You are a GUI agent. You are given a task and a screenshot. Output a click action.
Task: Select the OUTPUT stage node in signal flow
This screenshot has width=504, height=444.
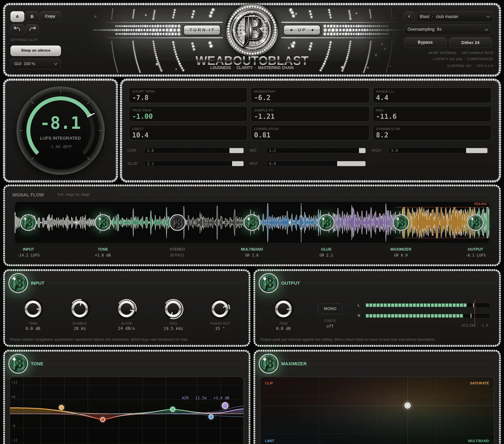[475, 223]
